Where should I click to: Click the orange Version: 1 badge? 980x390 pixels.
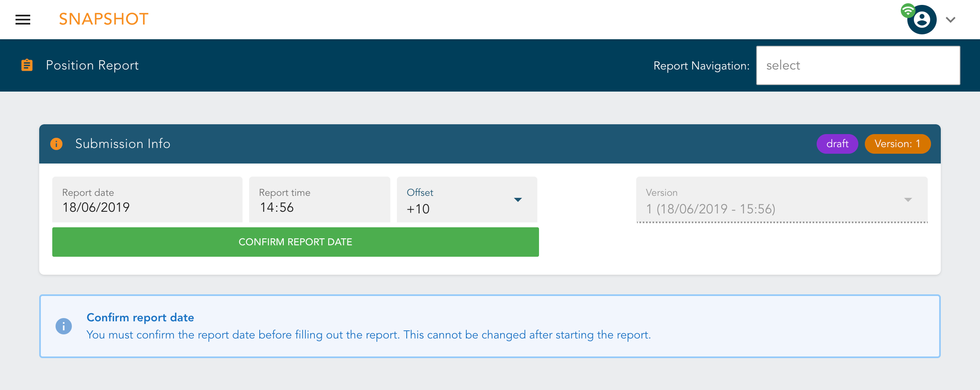click(x=898, y=144)
